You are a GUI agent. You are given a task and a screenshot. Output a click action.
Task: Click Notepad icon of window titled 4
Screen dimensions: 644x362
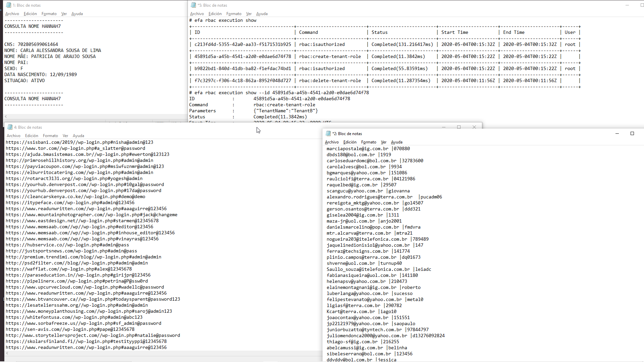pos(10,127)
